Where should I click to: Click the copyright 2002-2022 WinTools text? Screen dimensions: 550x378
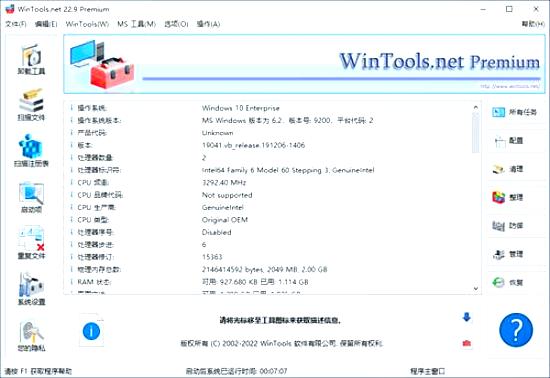(x=281, y=343)
